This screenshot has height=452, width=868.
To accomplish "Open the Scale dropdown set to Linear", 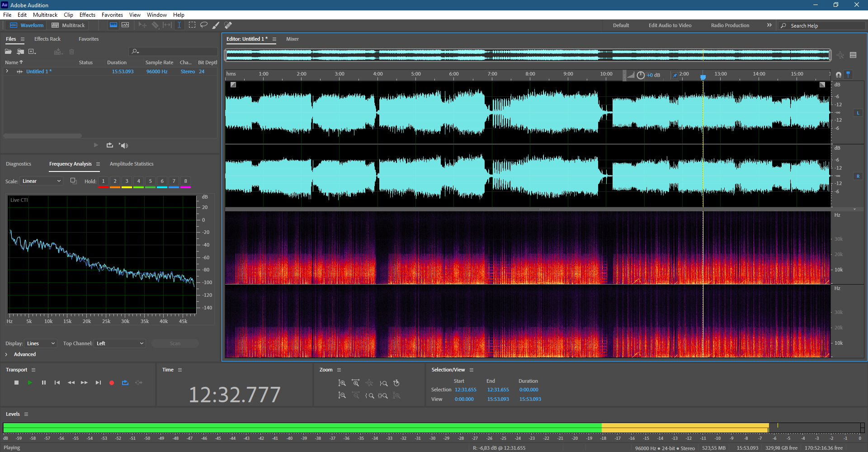I will tap(41, 181).
